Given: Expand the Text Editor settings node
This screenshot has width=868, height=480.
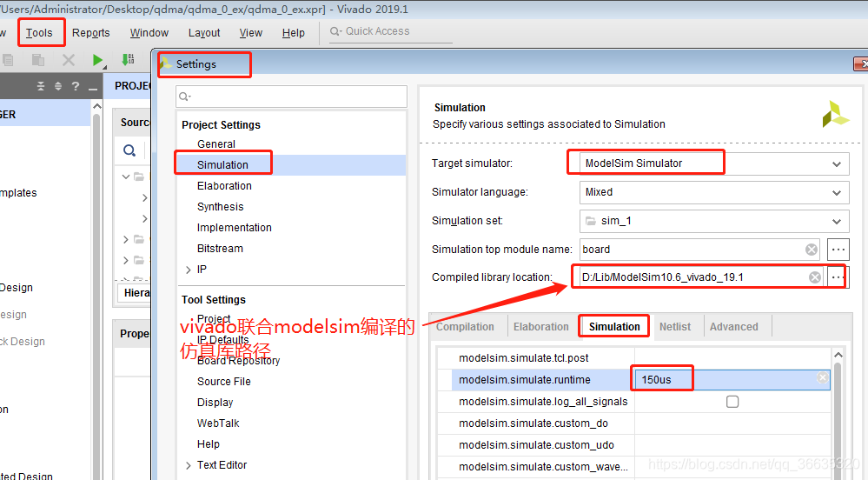Looking at the screenshot, I should click(x=189, y=465).
